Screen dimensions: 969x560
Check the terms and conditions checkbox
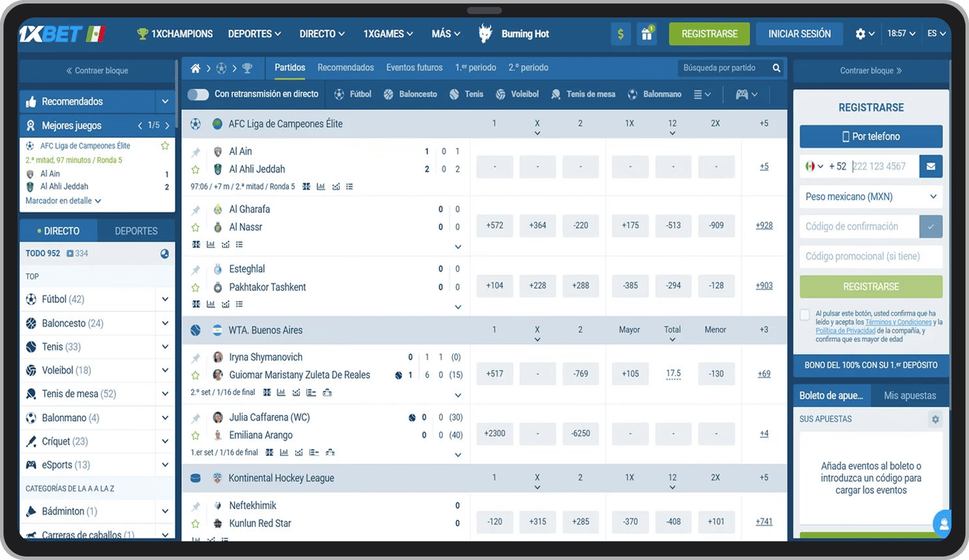click(x=805, y=315)
